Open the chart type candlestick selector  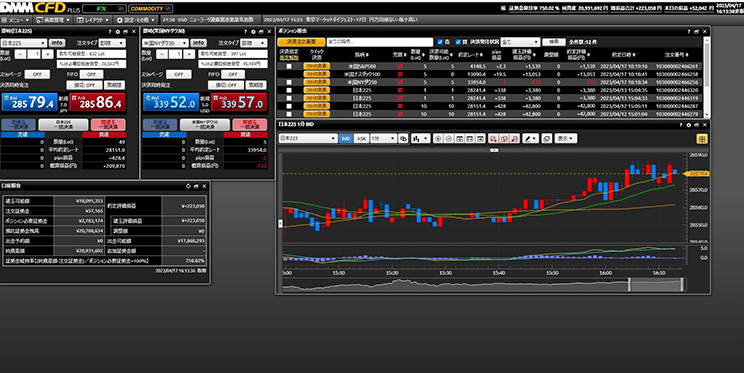(x=420, y=139)
